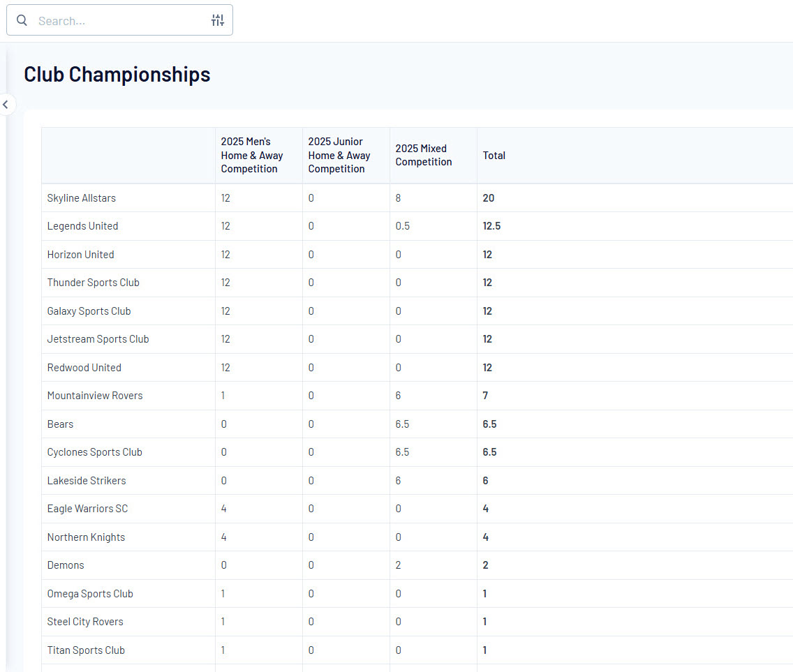The image size is (793, 672).
Task: Collapse the left sidebar chevron
Action: coord(6,105)
